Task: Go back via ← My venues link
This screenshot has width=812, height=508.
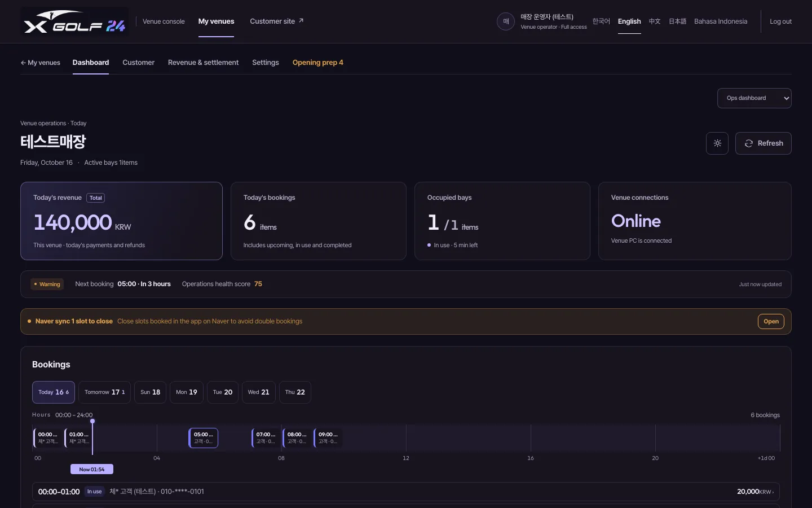Action: tap(40, 63)
